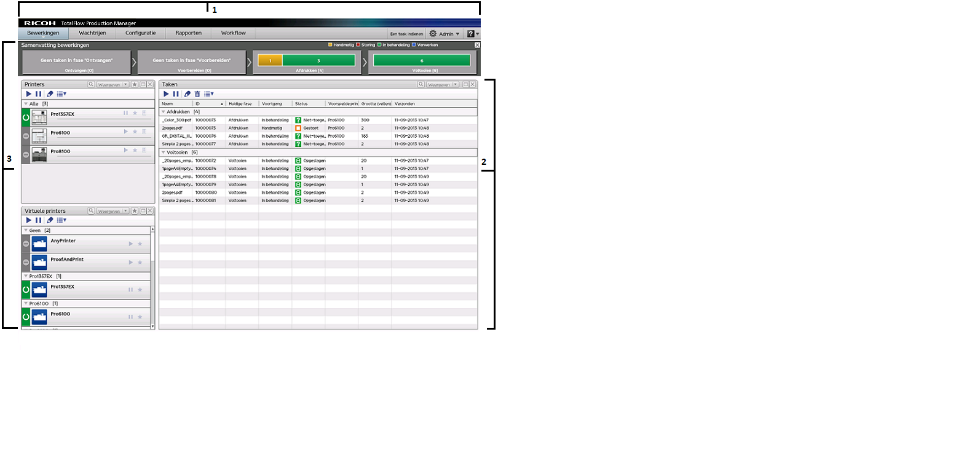The height and width of the screenshot is (476, 980).
Task: Open Weergeven dropdown in Printers panel
Action: 113,84
